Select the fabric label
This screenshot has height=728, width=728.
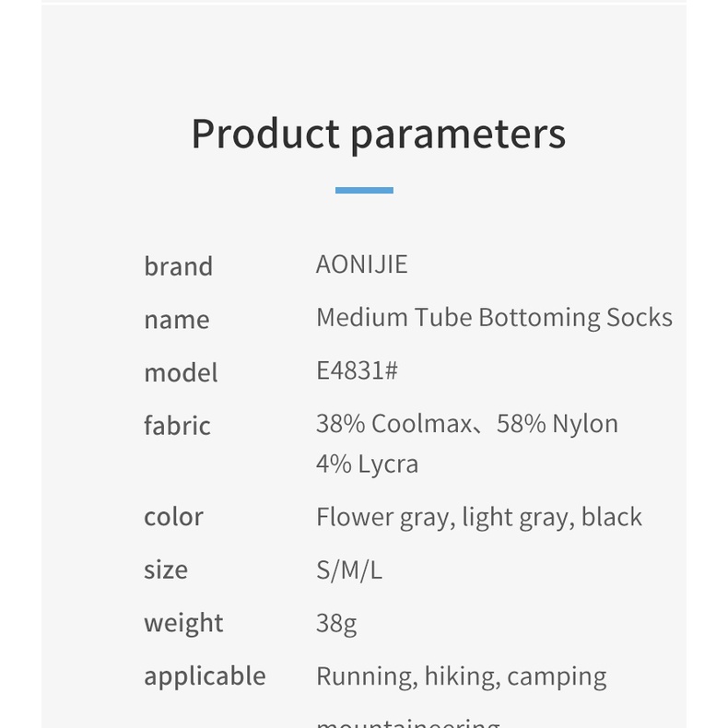tap(177, 426)
